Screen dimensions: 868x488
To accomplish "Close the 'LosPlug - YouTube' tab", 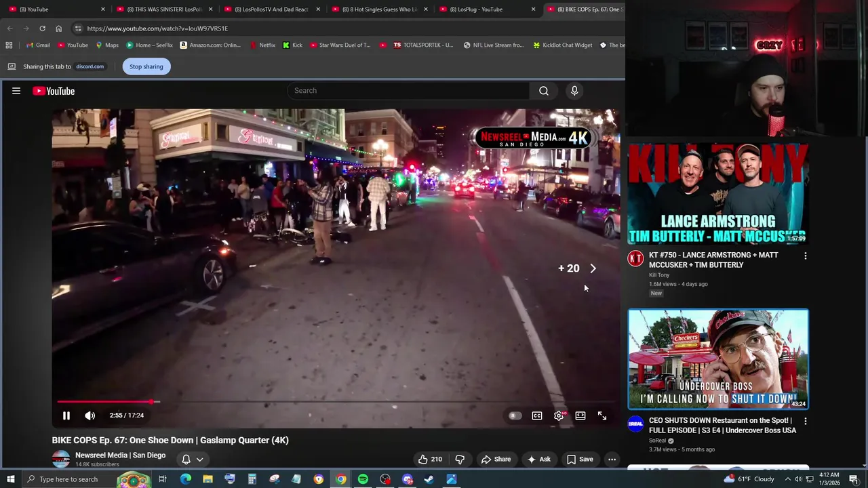I will click(533, 9).
